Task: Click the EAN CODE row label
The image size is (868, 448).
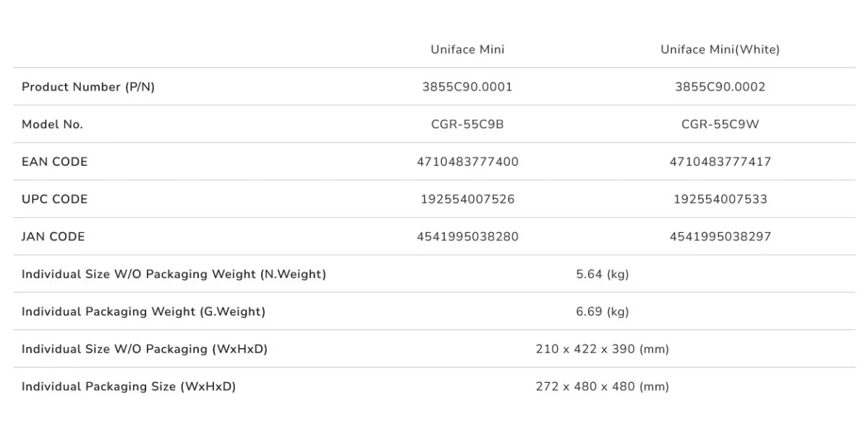Action: pos(54,162)
